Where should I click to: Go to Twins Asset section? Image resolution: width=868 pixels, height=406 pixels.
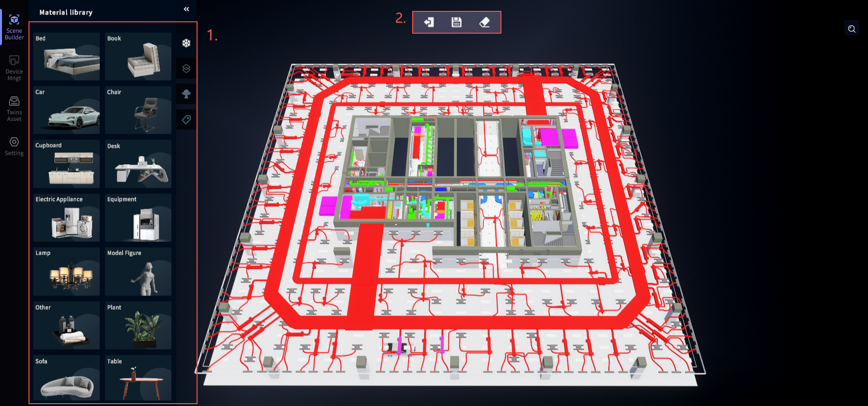(x=14, y=109)
